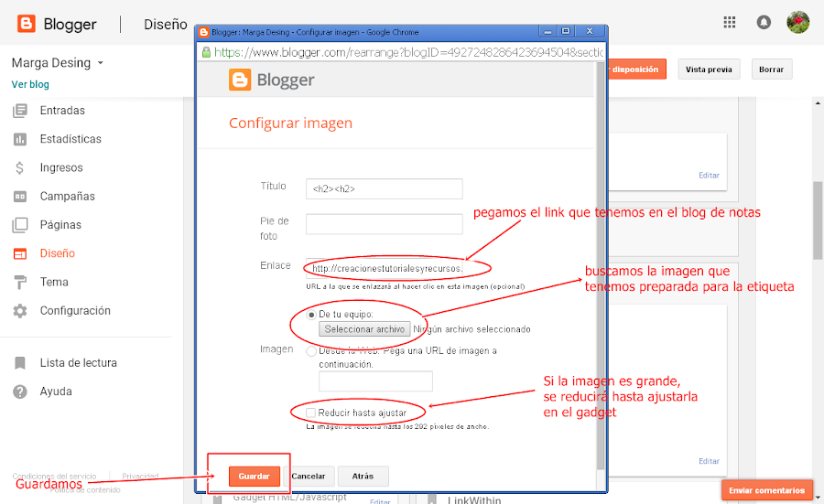The height and width of the screenshot is (504, 824).
Task: Maximize the Configurar imagen popup window
Action: (566, 31)
